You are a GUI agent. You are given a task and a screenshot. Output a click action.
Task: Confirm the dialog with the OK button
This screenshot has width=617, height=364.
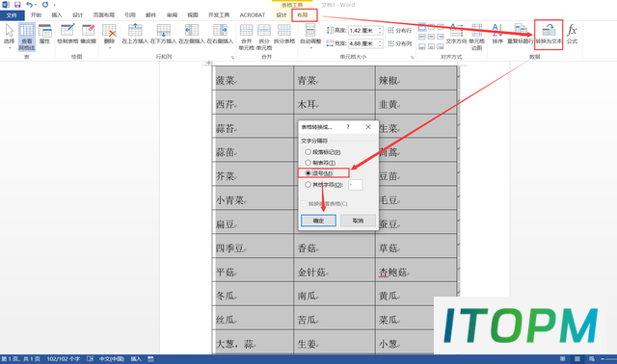click(x=318, y=221)
